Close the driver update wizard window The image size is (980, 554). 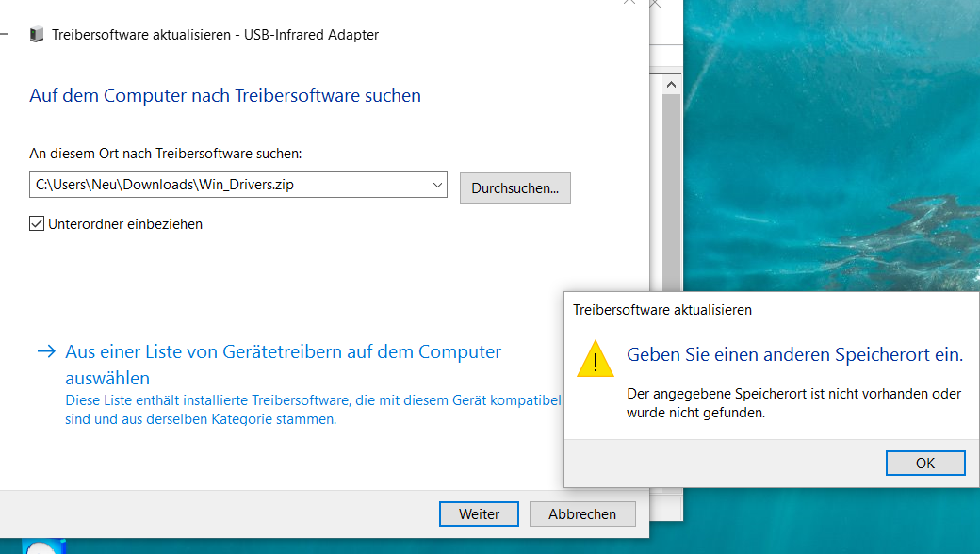coord(629,3)
